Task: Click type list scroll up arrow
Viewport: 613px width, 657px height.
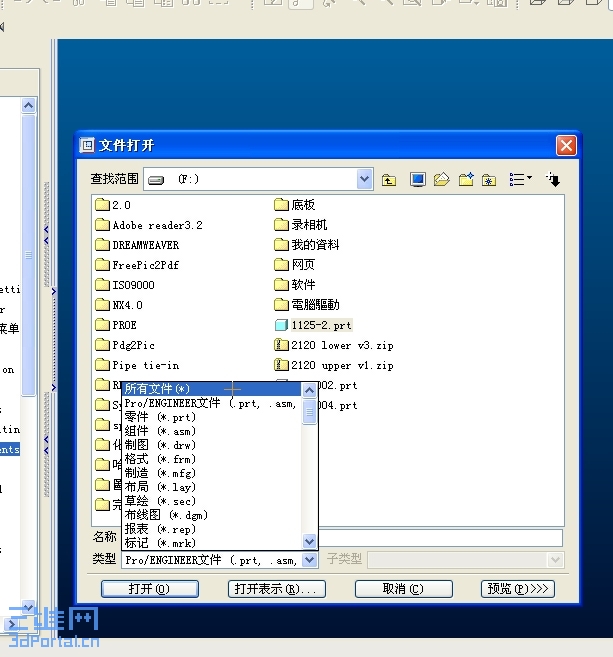Action: point(309,391)
